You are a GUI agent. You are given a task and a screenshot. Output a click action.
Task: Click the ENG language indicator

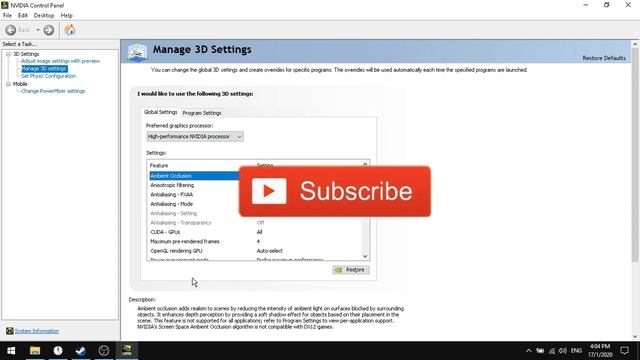[x=576, y=351]
